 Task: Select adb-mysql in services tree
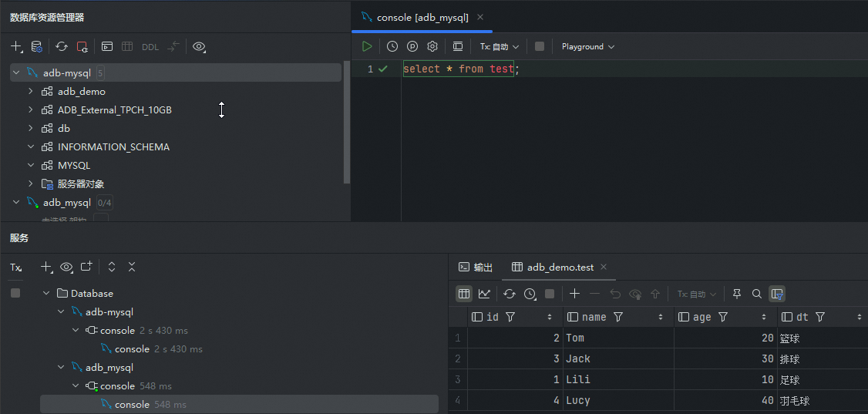[109, 312]
